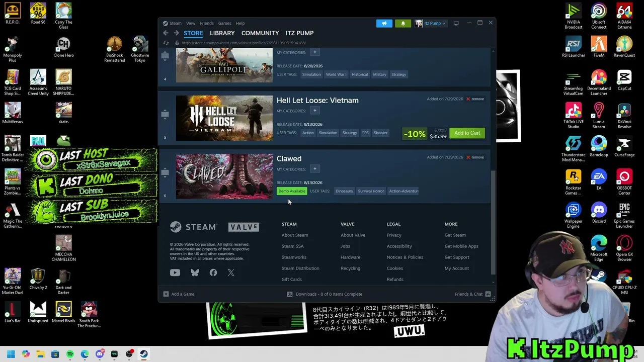Open the View menu

point(191,23)
